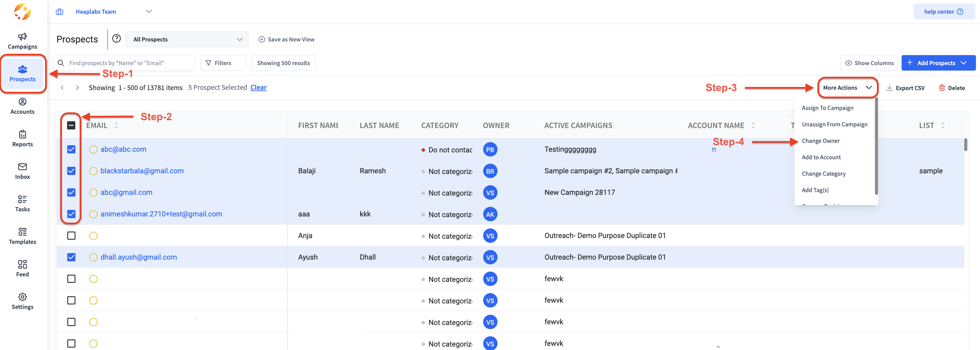Open Tasks in the sidebar

pyautogui.click(x=23, y=204)
